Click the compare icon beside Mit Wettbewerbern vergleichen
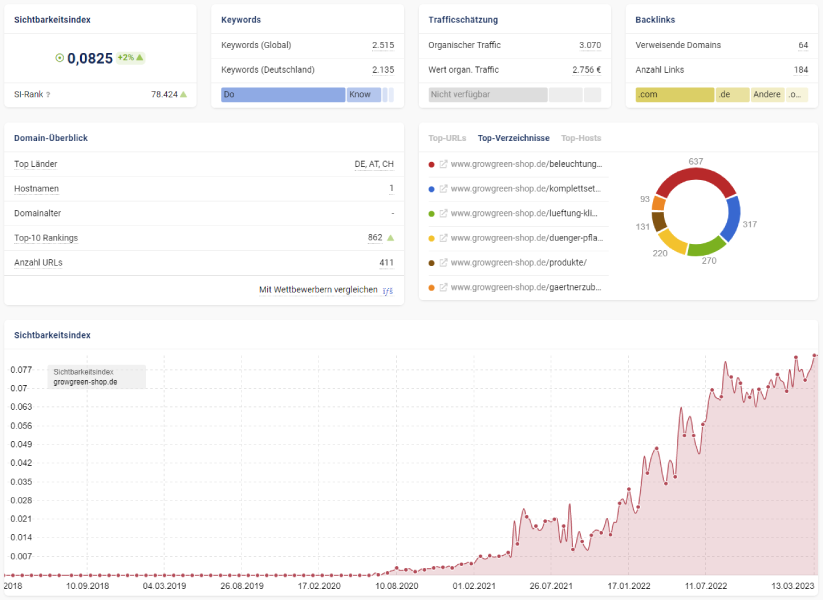Viewport: 823px width, 600px height. point(388,290)
